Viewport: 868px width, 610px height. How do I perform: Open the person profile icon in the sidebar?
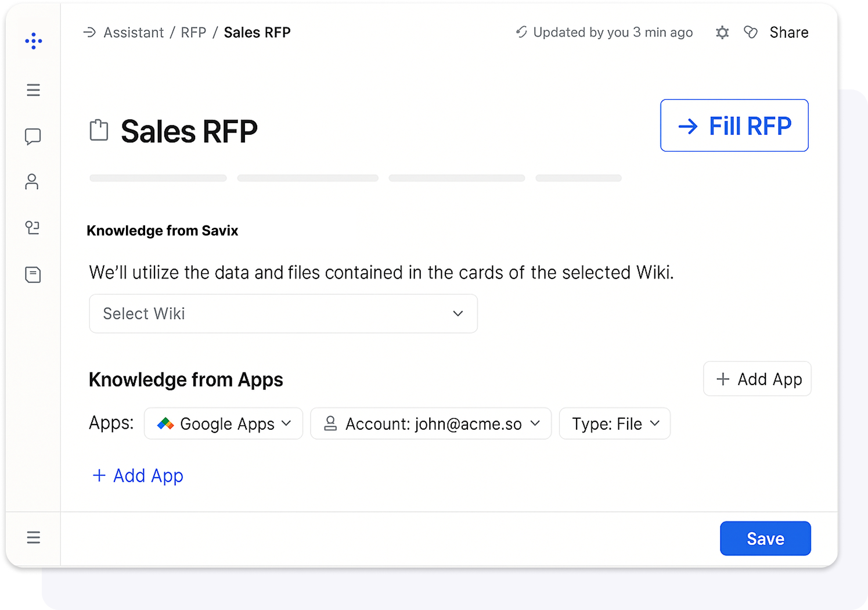pyautogui.click(x=32, y=182)
